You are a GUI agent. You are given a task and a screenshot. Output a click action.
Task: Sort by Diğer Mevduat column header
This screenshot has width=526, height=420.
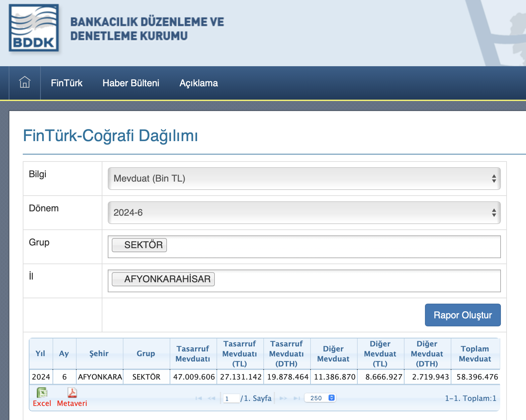pos(333,353)
